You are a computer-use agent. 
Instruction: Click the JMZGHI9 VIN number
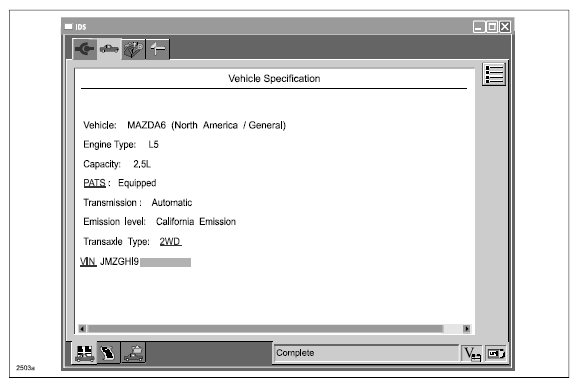(x=119, y=262)
